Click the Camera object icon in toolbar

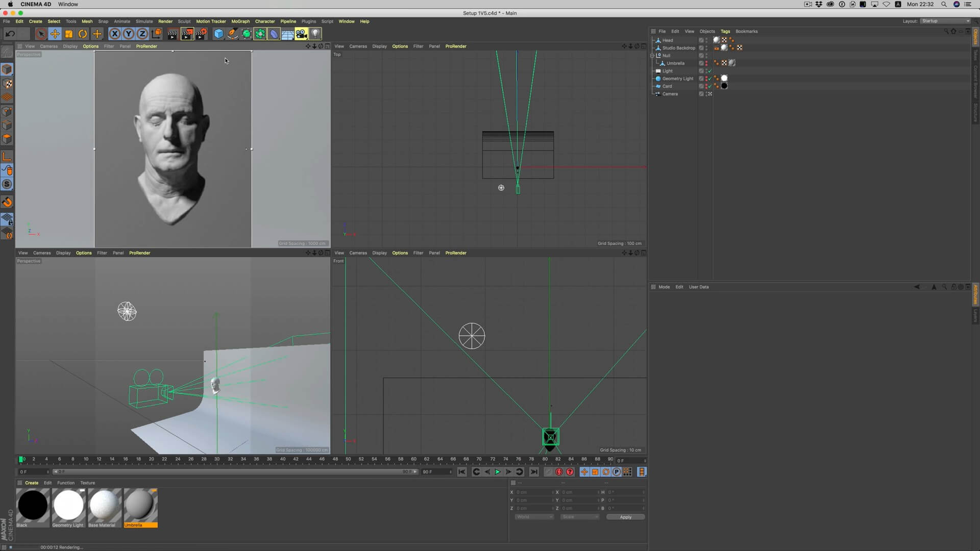[301, 34]
